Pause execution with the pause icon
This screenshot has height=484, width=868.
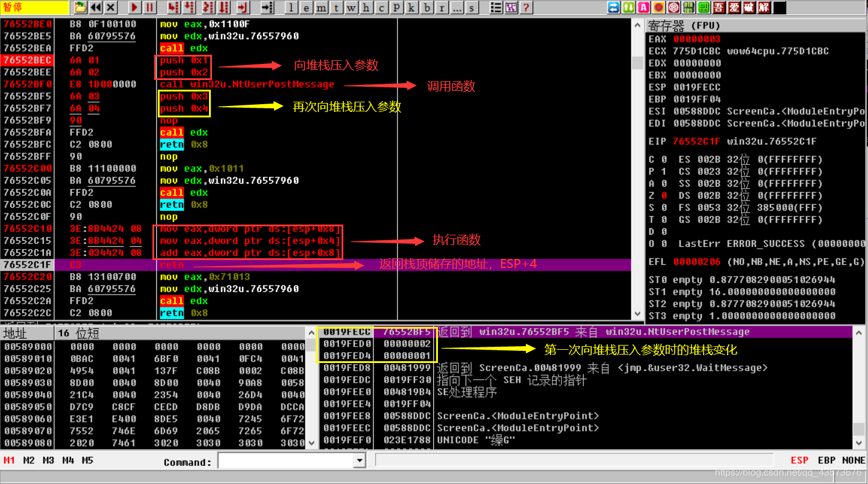(150, 8)
